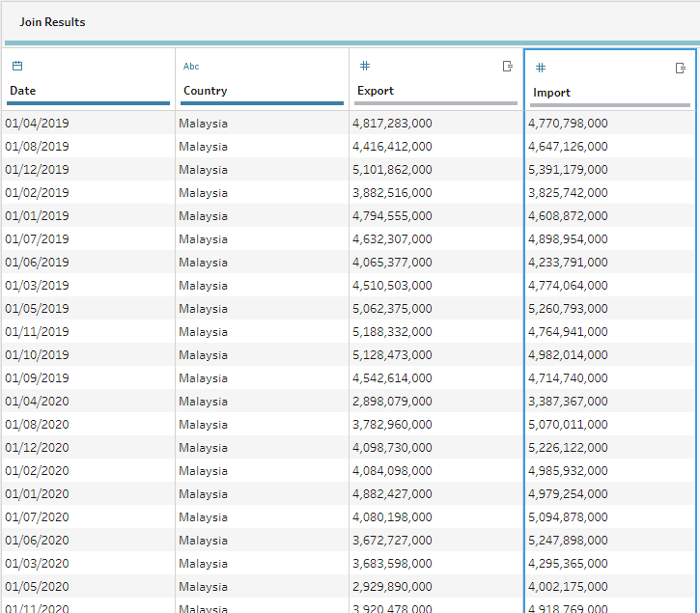This screenshot has width=700, height=613.
Task: Click the number type icon for Import
Action: pos(541,68)
